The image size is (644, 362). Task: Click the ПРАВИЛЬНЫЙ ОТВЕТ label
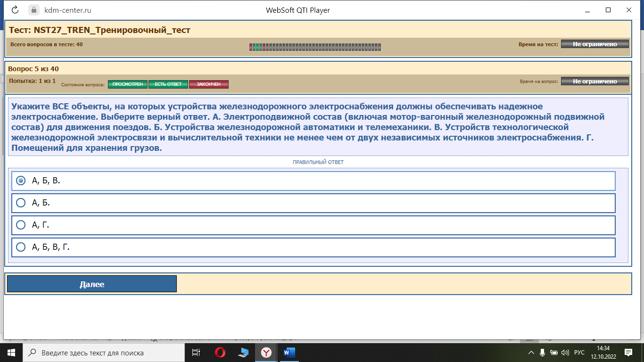(x=318, y=162)
